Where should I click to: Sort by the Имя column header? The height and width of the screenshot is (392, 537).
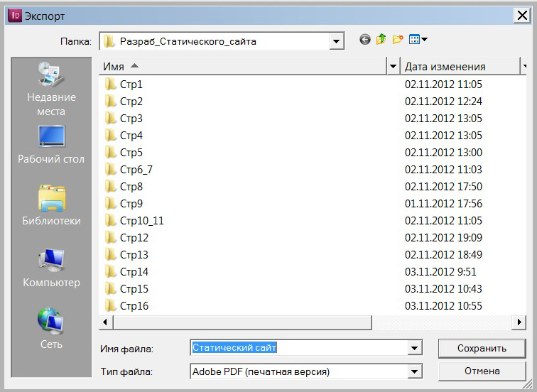(243, 67)
